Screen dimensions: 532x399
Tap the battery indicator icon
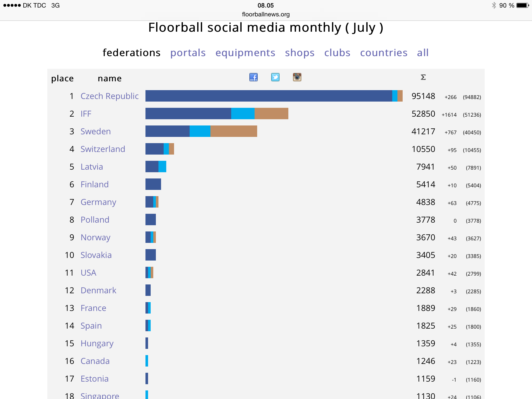[522, 5]
